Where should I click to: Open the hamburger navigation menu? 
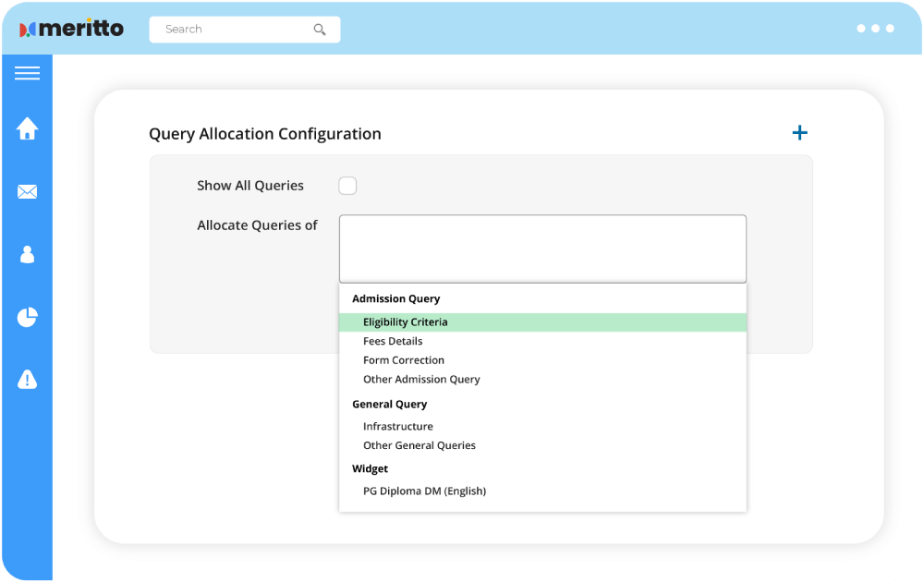point(27,73)
